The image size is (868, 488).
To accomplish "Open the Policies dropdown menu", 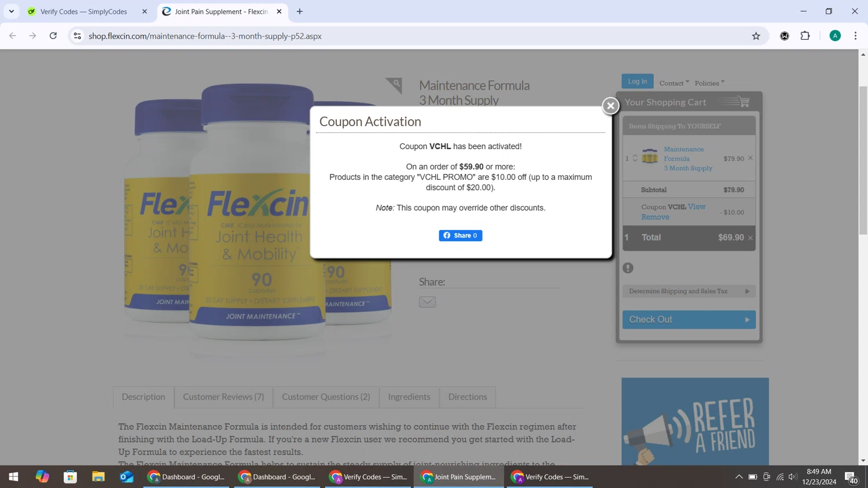I will coord(709,83).
